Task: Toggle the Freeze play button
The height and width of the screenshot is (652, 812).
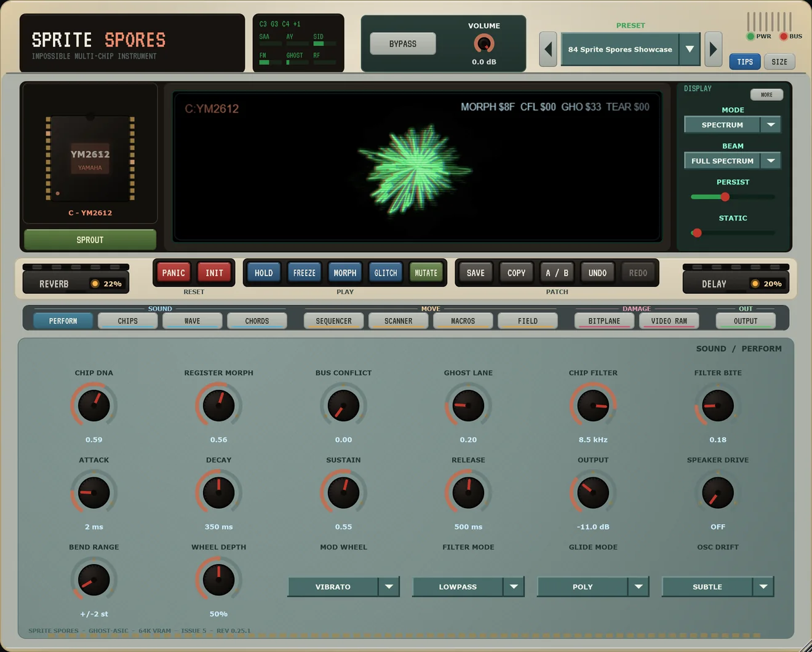Action: pos(304,273)
